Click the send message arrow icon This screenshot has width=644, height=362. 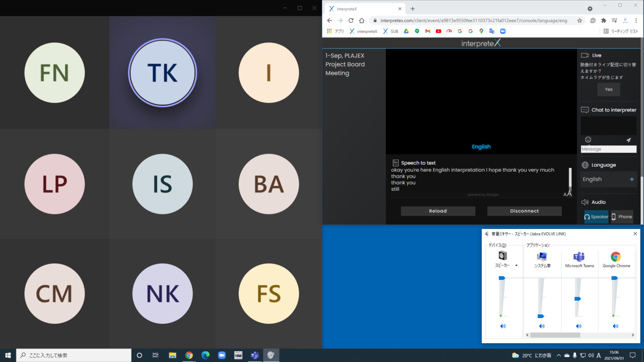628,139
